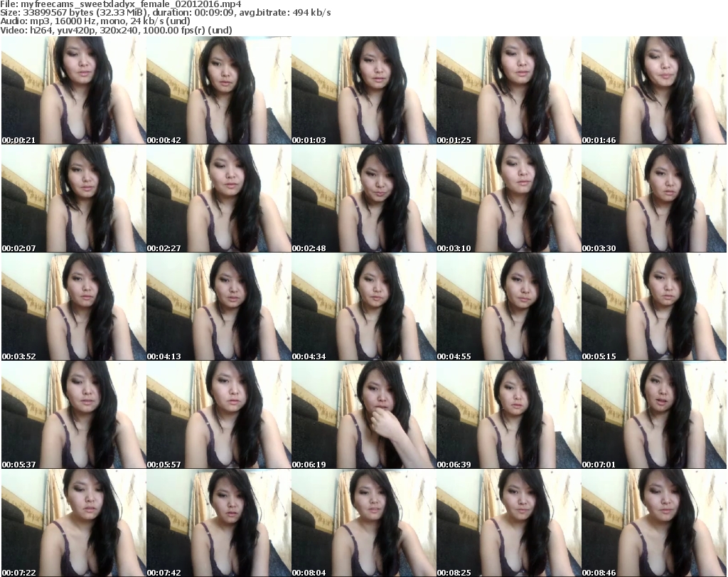View the frame at 00:04:55
The image size is (728, 577).
(509, 307)
